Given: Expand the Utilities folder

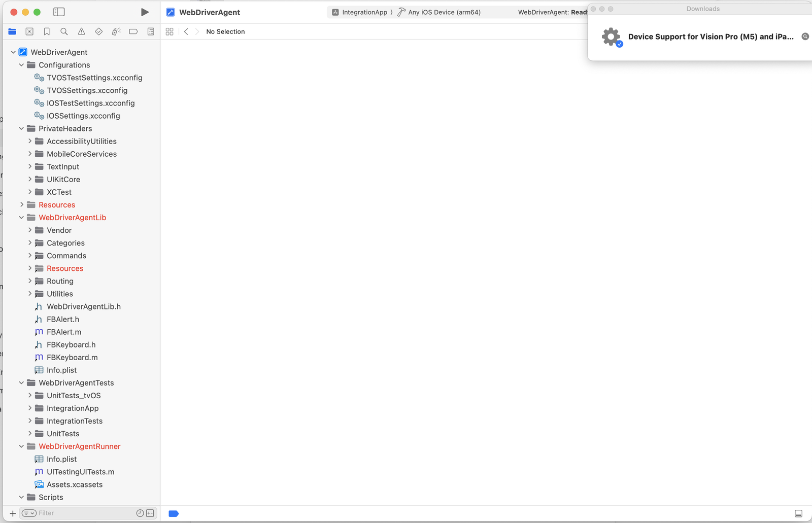Looking at the screenshot, I should (29, 293).
